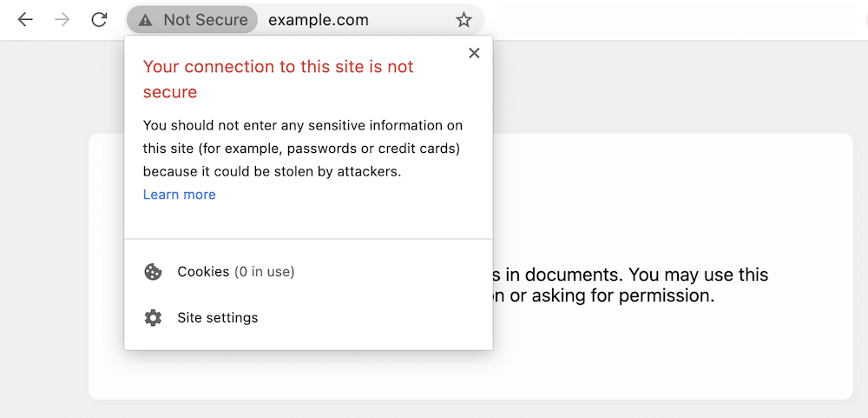
Task: Click the cookie icon in the popup
Action: 153,272
